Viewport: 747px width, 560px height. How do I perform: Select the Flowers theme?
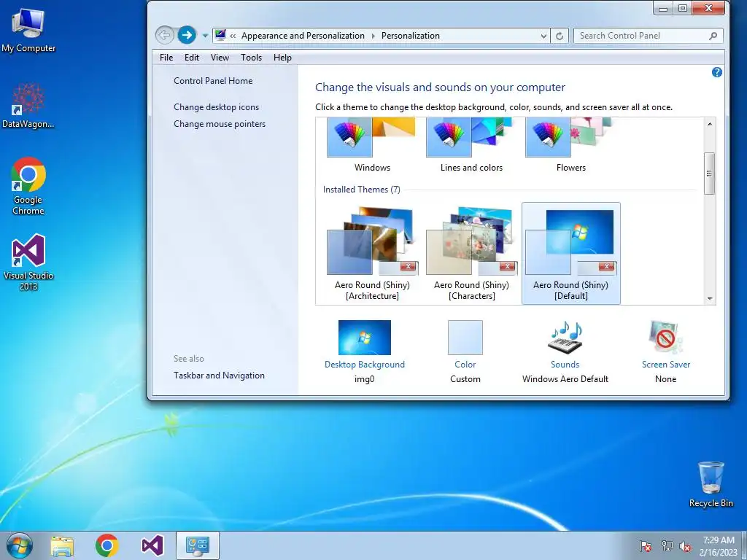pos(570,145)
